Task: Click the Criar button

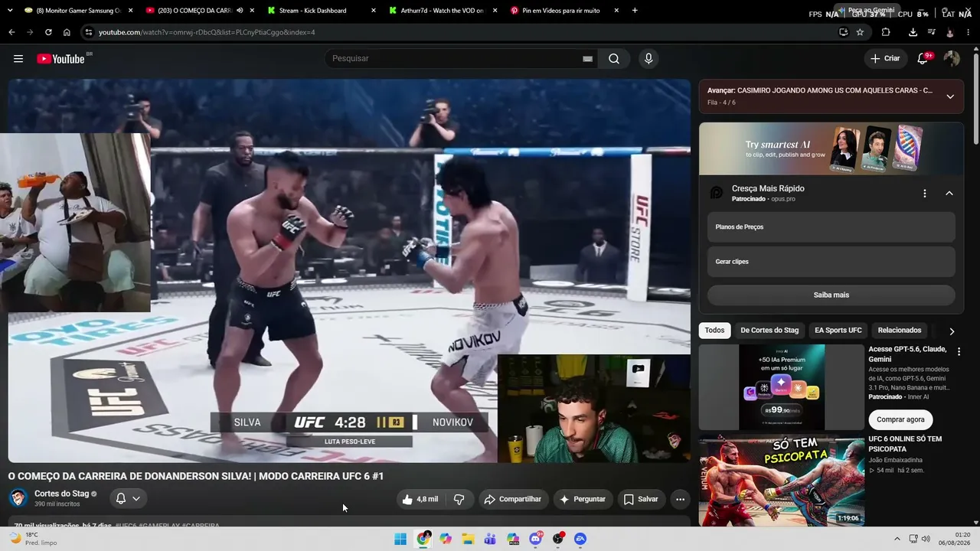Action: coord(886,58)
